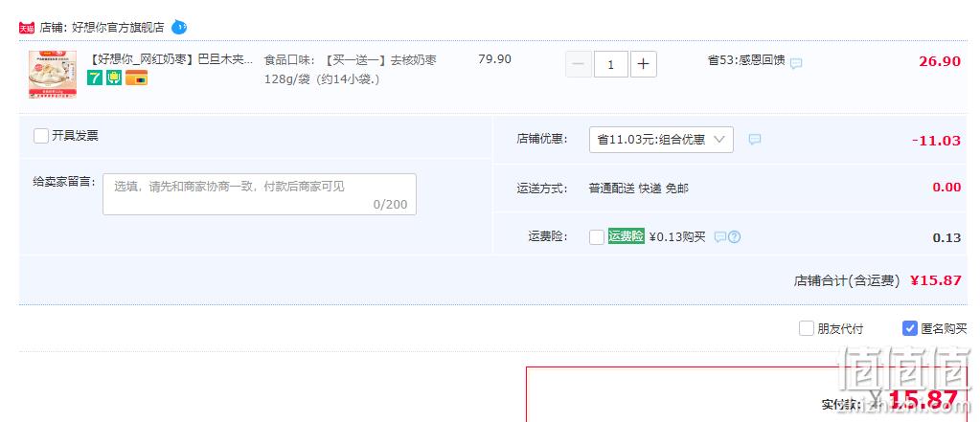The width and height of the screenshot is (980, 422).
Task: Click the item subtotal 26.90
Action: (940, 61)
